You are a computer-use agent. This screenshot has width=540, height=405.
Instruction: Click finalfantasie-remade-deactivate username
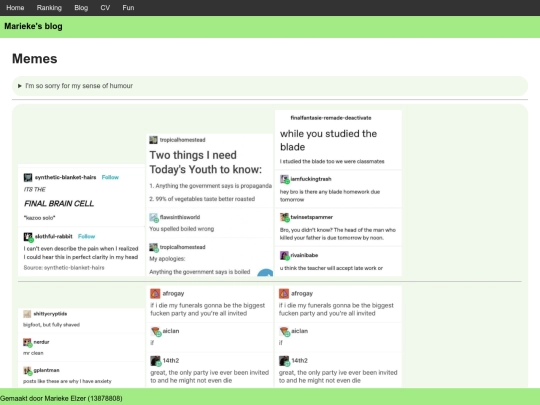coord(331,118)
